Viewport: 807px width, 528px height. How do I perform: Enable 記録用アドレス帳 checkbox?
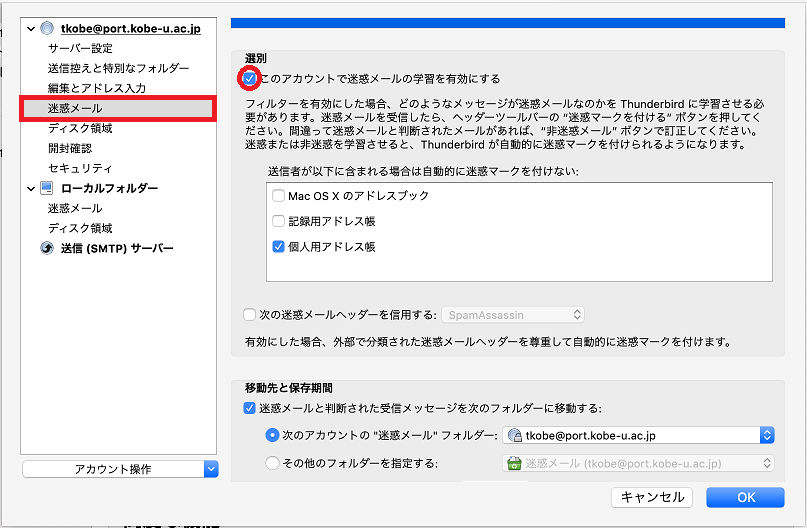coord(278,221)
